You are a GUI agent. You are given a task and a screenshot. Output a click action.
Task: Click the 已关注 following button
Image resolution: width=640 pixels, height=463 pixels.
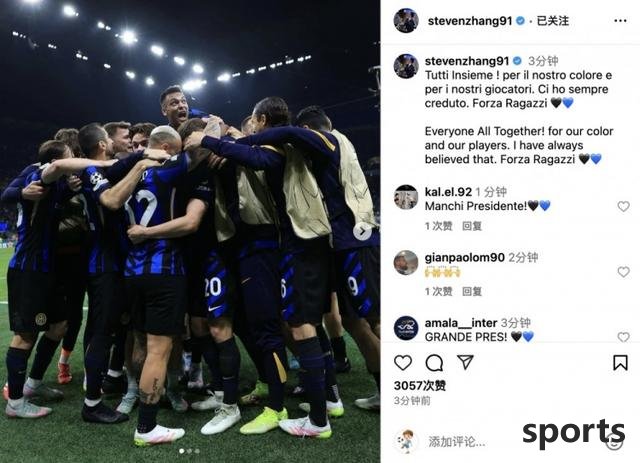point(552,21)
